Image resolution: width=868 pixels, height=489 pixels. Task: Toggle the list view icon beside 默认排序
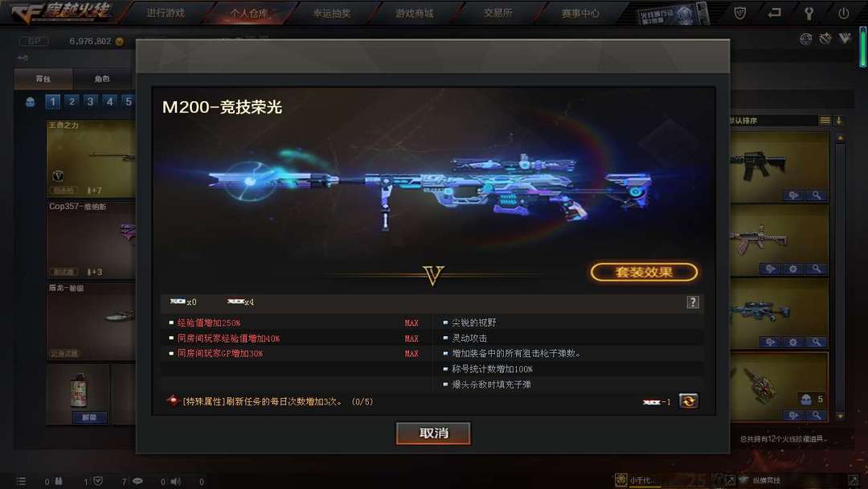pos(825,120)
